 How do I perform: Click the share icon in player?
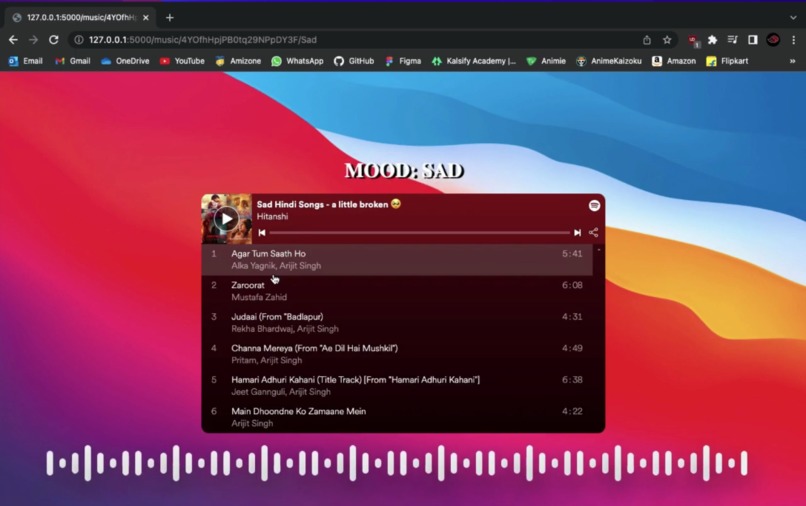[593, 232]
